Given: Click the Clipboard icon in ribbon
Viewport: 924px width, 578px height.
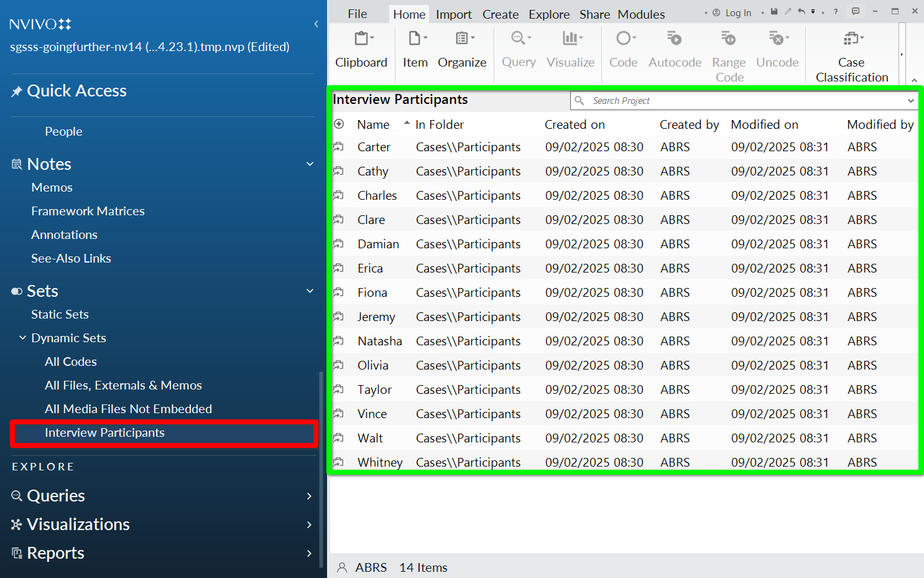Looking at the screenshot, I should pyautogui.click(x=361, y=39).
